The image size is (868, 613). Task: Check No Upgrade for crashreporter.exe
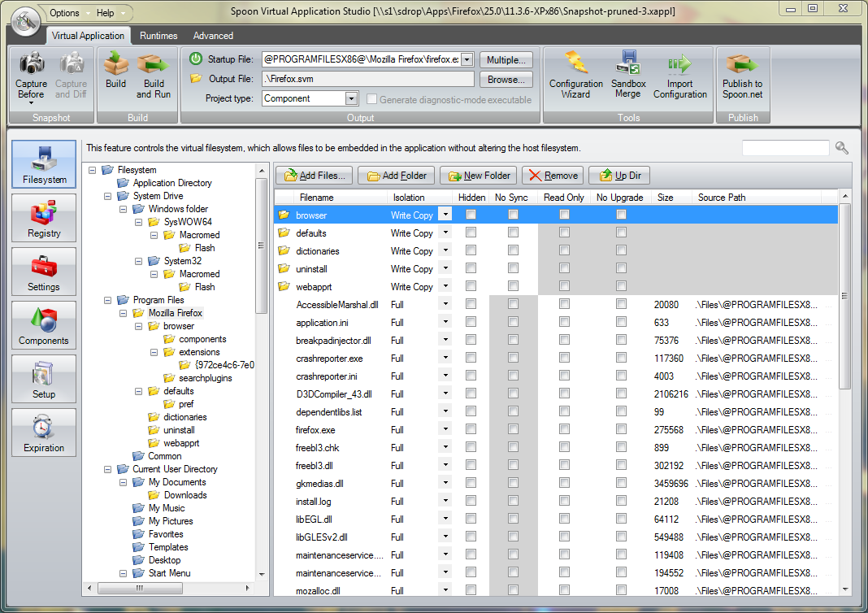pyautogui.click(x=621, y=358)
